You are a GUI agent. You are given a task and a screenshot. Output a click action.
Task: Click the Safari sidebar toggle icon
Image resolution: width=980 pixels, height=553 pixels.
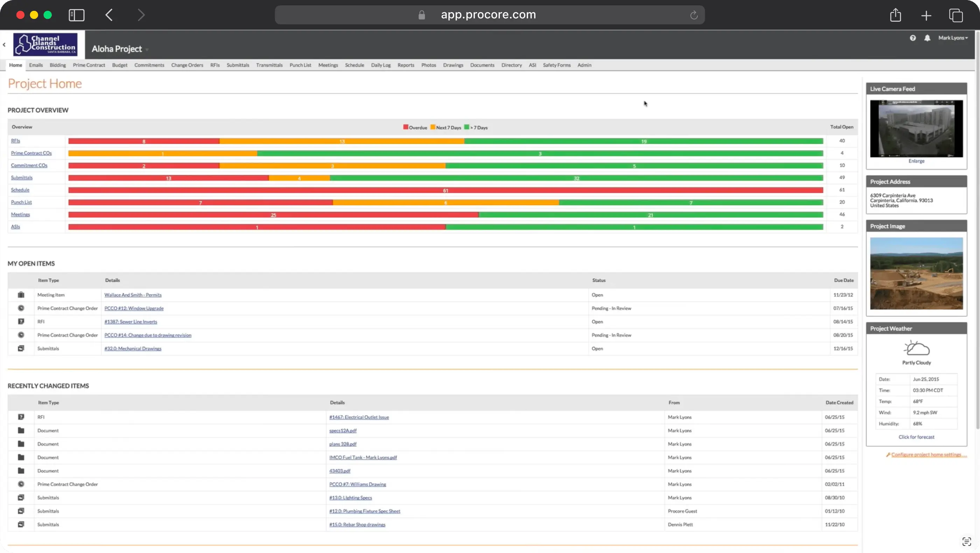click(76, 15)
